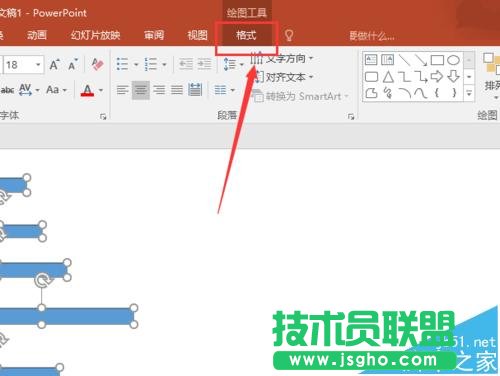This screenshot has width=500, height=376.
Task: Open the columns layout menu
Action: click(224, 90)
